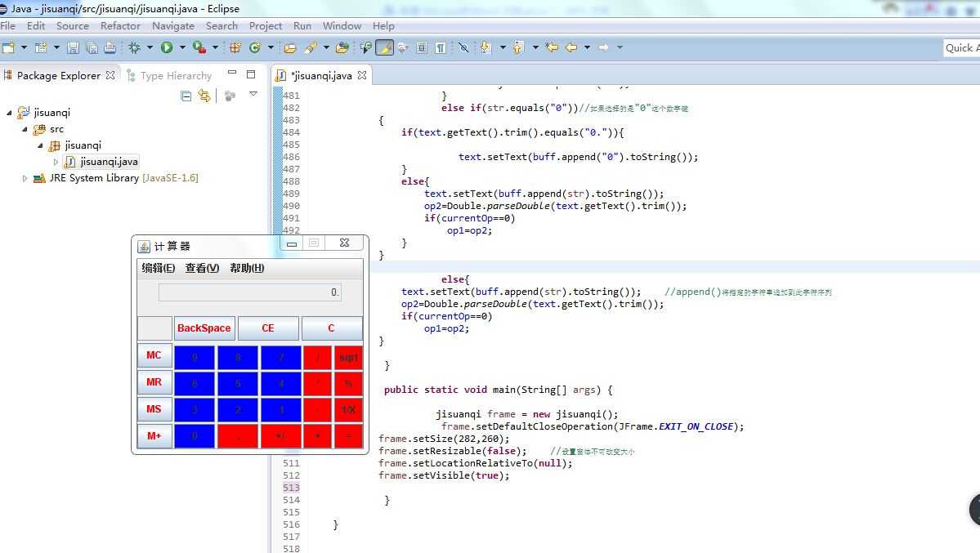The image size is (980, 553).
Task: Close the jisuanqi.java editor tab
Action: [362, 75]
